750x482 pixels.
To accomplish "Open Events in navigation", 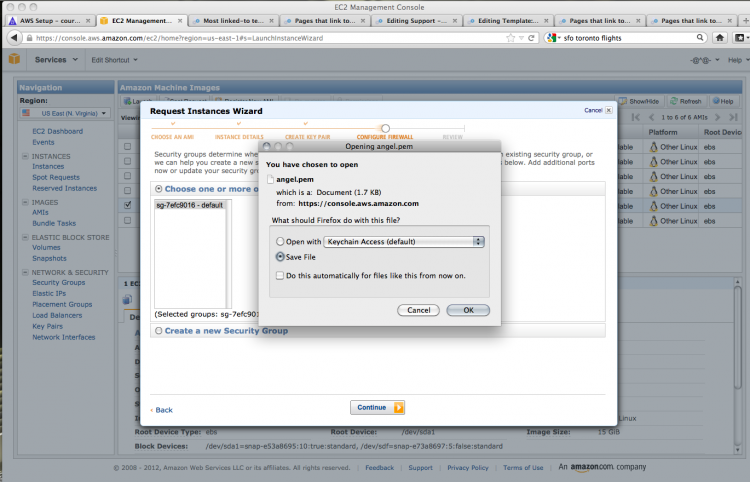I will [x=43, y=142].
